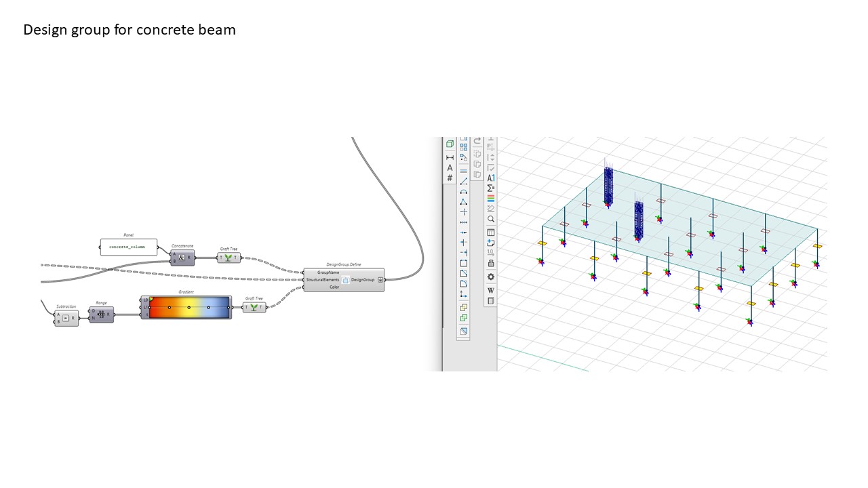Click the 'A1' label display icon

point(491,178)
